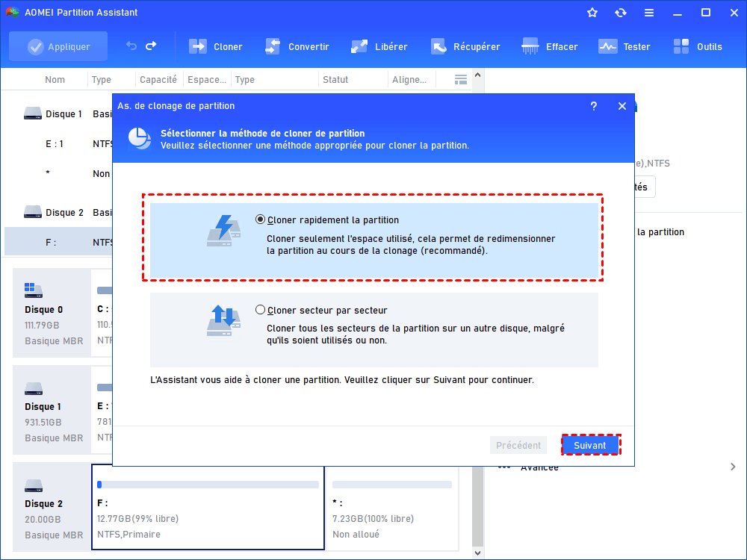Image resolution: width=747 pixels, height=560 pixels.
Task: Click the AOMEI Partition Assistant logo icon
Action: (13, 13)
